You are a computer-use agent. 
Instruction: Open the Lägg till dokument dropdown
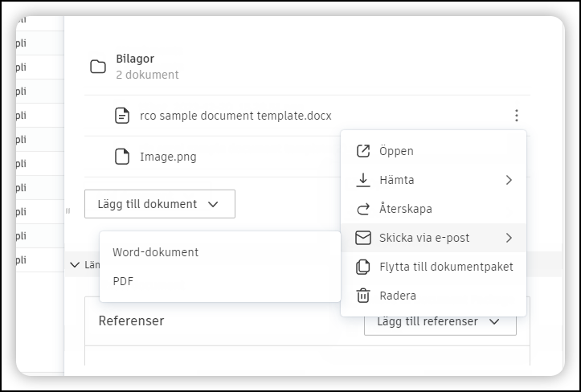pos(159,204)
